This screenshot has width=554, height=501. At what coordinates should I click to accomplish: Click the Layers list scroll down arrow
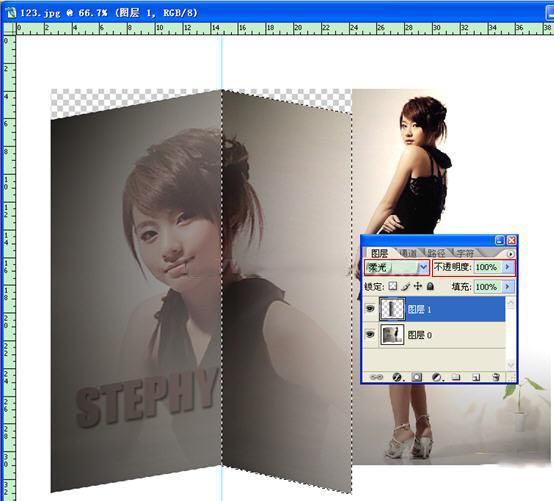coord(511,365)
